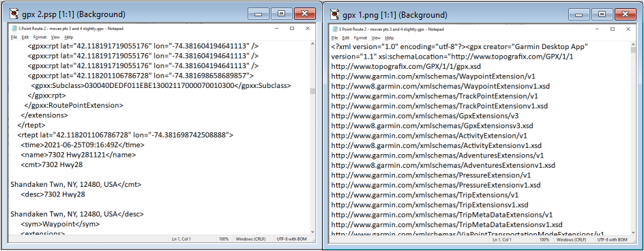Click the scroll-down arrow in gpx 2.psp Notepad
Screen dimensions: 644x251
coord(312,232)
